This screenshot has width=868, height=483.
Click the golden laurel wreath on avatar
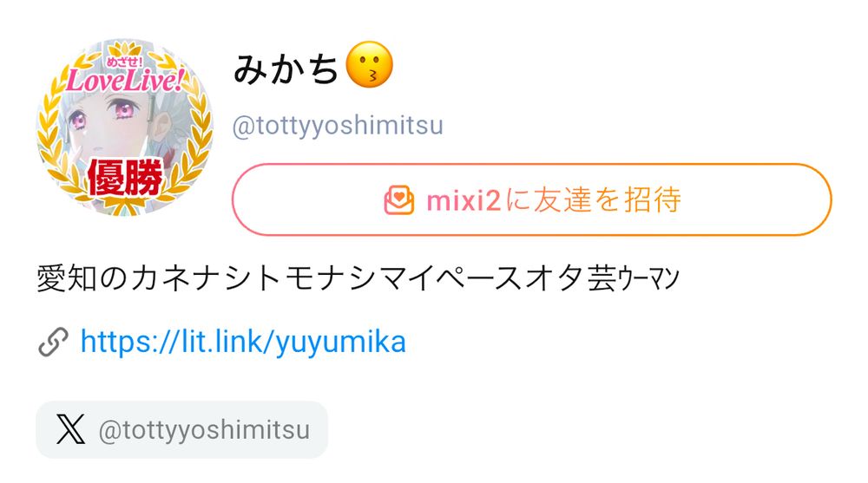(124, 127)
